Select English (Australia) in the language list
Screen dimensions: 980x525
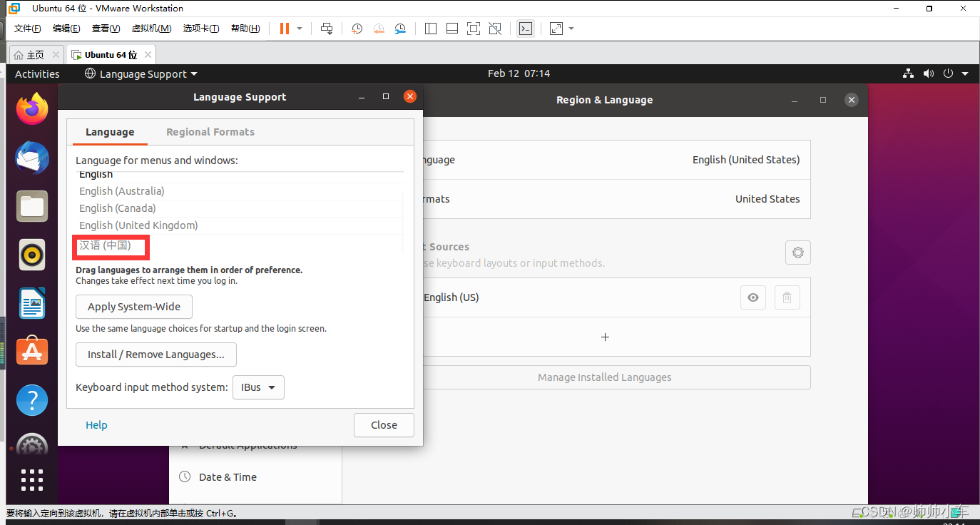pos(239,191)
